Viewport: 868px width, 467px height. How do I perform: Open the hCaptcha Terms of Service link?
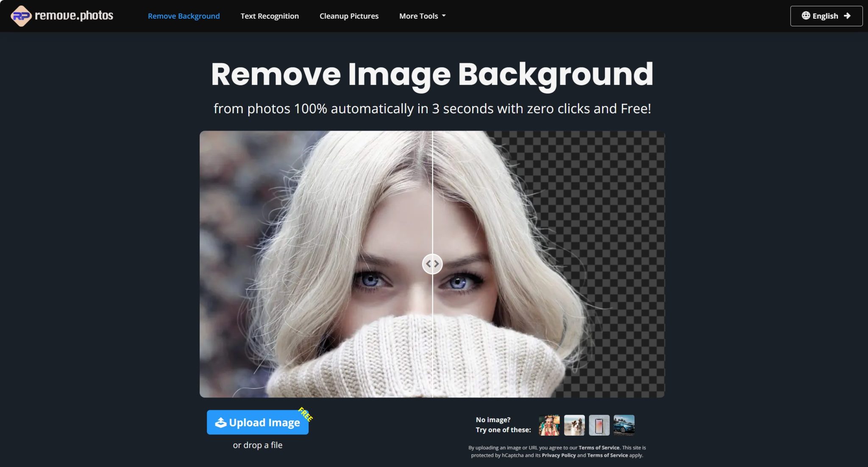point(607,455)
